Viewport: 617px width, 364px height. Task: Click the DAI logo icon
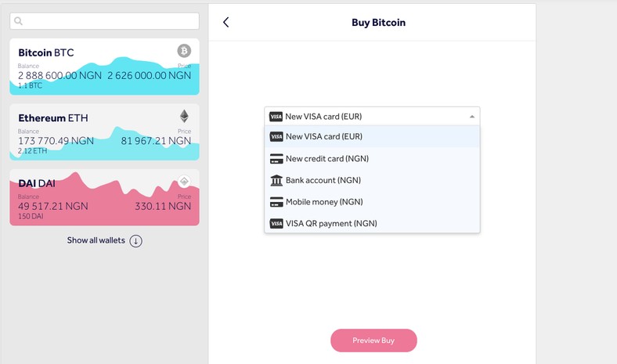pyautogui.click(x=185, y=182)
